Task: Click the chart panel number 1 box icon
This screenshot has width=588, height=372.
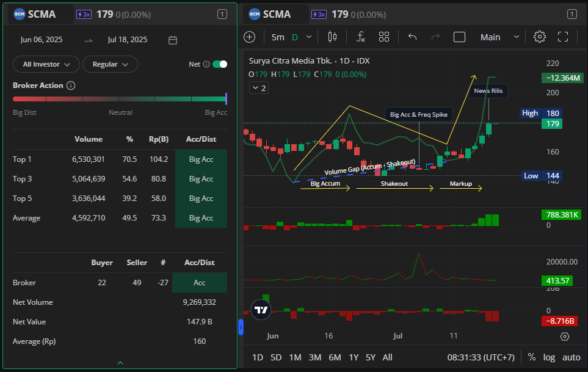Action: pyautogui.click(x=572, y=14)
